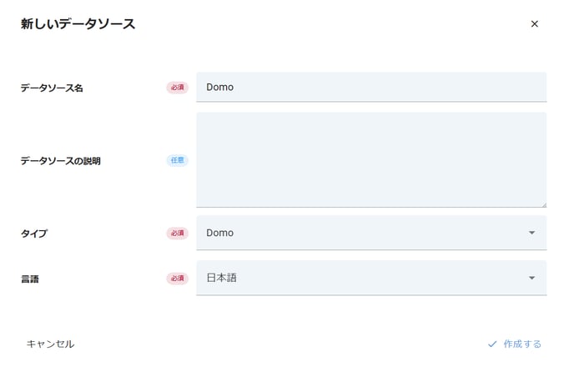Close the new data source dialog
Screen dimensions: 574x392
[x=535, y=24]
